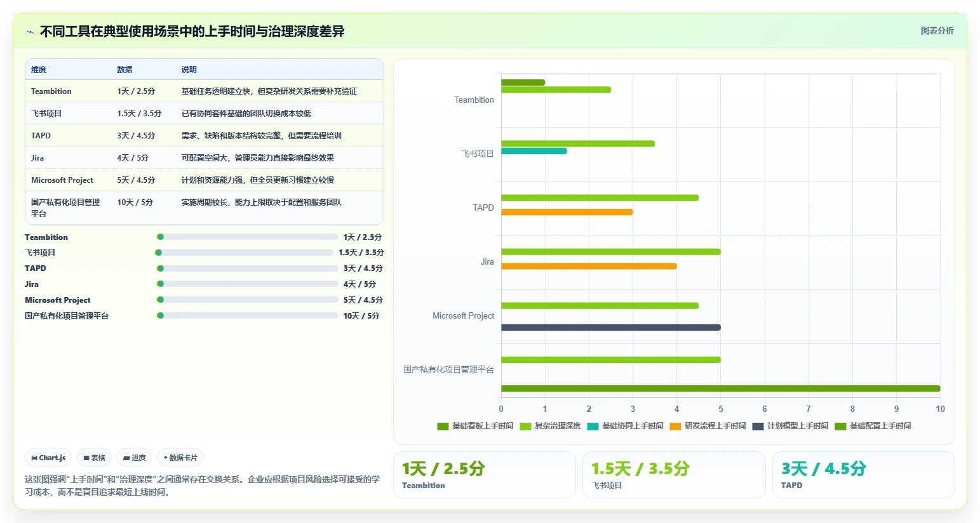Click the description starting with 计划和资源能力强
Viewport: 980px width, 523px height.
pyautogui.click(x=258, y=180)
